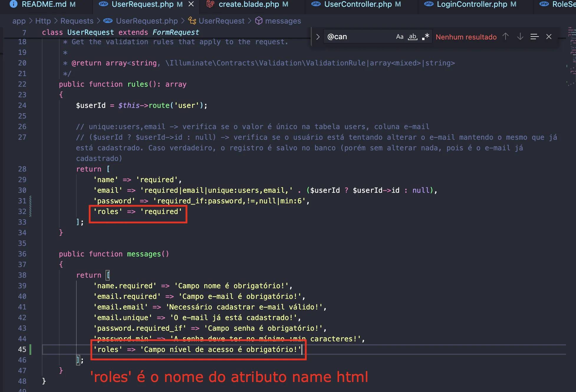
Task: Expand the replace field chevron
Action: click(318, 37)
